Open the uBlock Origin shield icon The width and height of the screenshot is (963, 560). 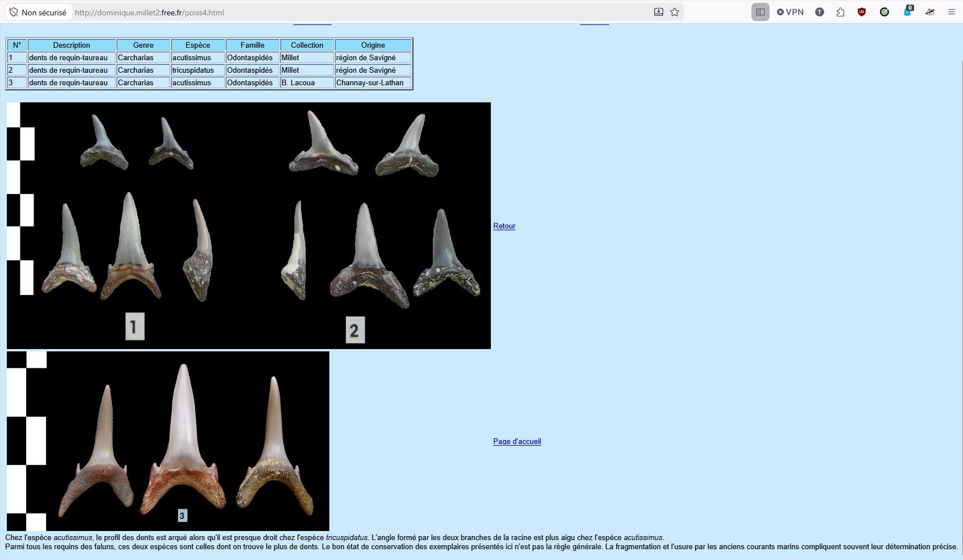862,12
